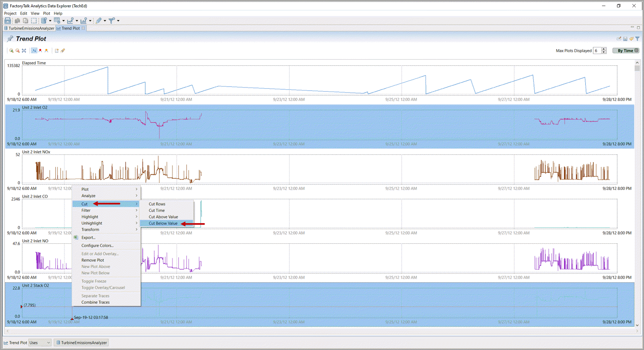Click in the Max Plots Displayed field
This screenshot has width=644, height=350.
(597, 51)
